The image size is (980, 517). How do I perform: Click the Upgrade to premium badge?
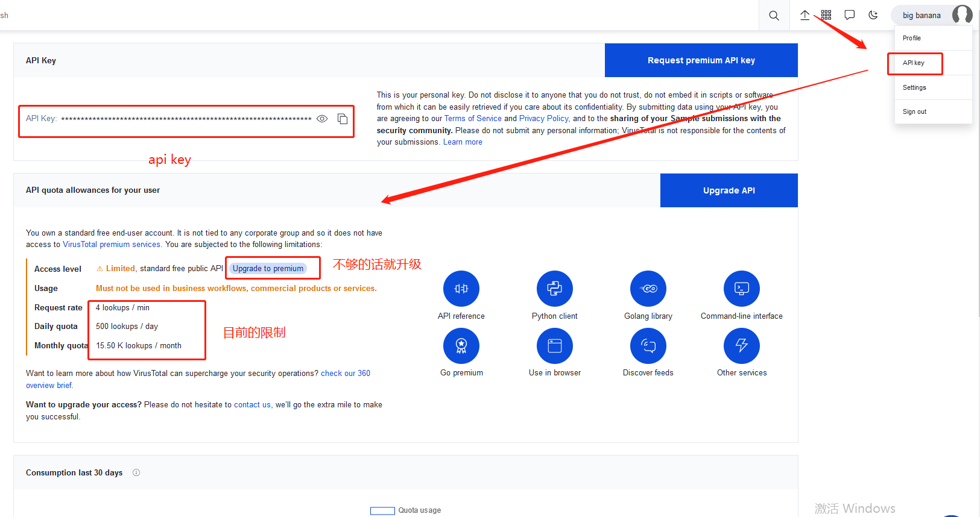coord(268,268)
